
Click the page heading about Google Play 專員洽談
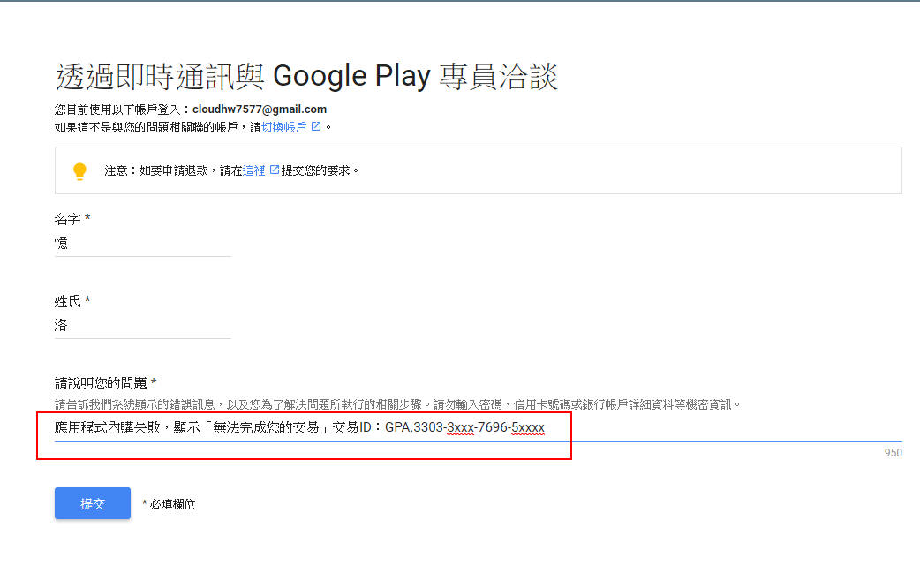[306, 76]
